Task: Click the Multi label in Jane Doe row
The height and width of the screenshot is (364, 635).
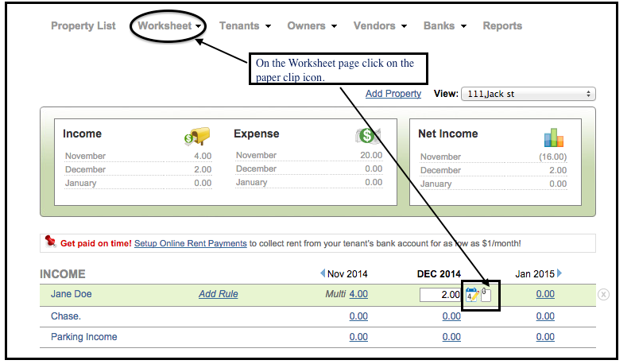Action: coord(335,294)
